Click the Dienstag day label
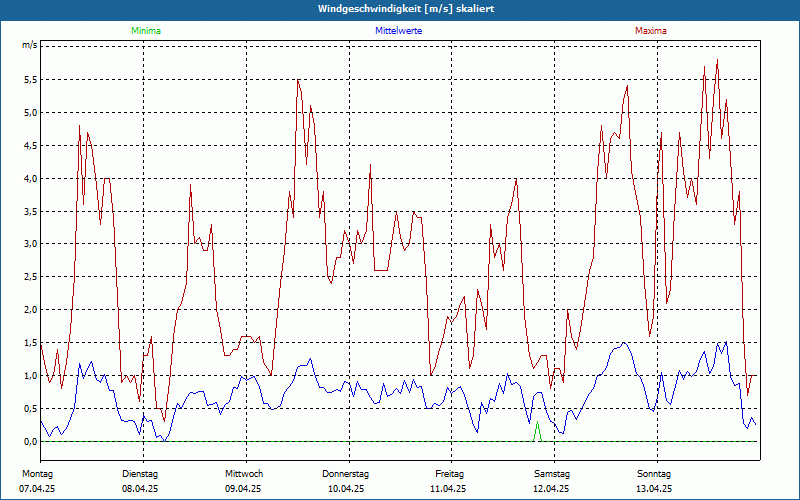Viewport: 800px width, 500px height. (140, 474)
